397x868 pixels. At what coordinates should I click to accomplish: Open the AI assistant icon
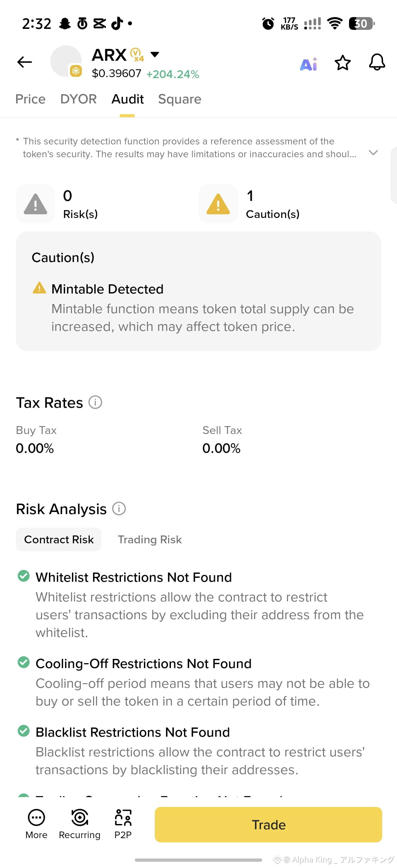click(308, 64)
